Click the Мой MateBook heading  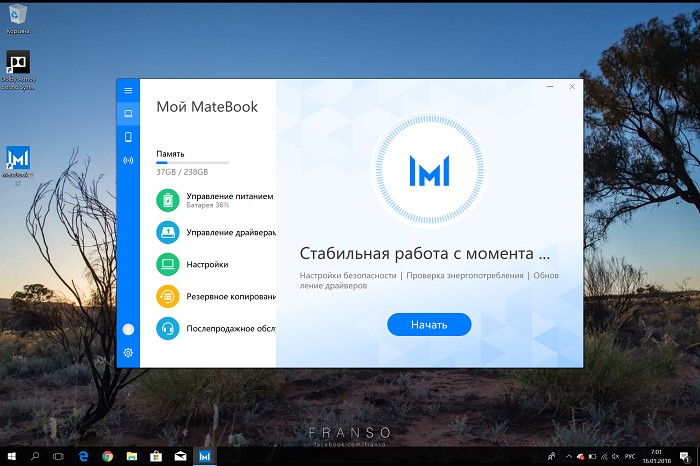coord(207,107)
